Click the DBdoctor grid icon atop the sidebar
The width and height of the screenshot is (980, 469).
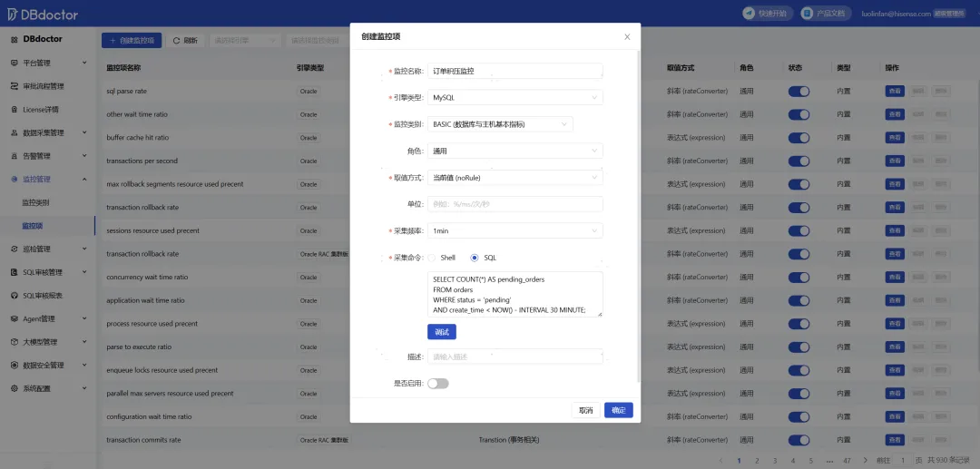(15, 39)
